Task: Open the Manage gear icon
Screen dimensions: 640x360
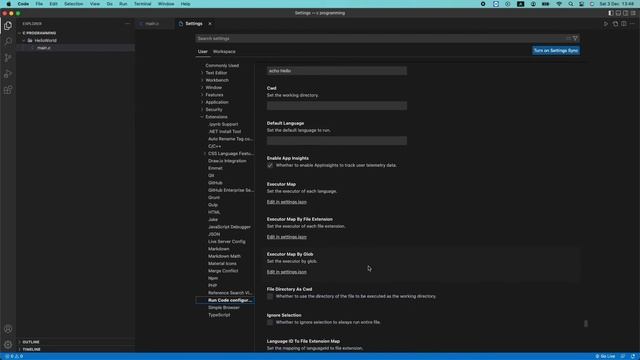Action: click(x=8, y=344)
